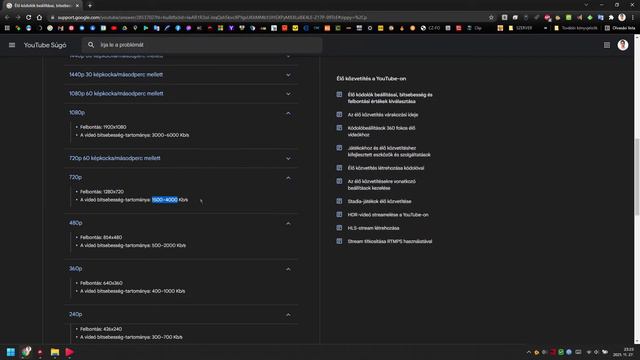This screenshot has height=360, width=640.
Task: Expand the 1440p 30 képkocka/másodperc section
Action: [x=181, y=75]
